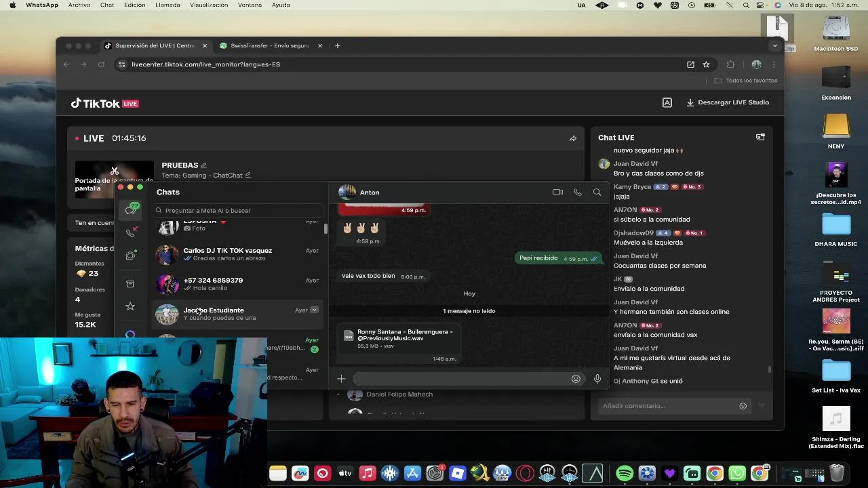The width and height of the screenshot is (868, 488).
Task: Open Chrome profile avatar
Action: 756,64
